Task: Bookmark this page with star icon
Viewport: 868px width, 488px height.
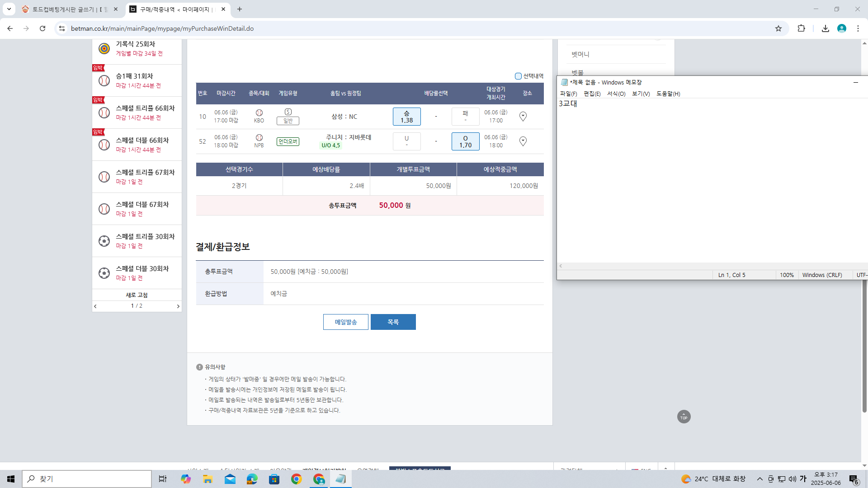Action: click(x=778, y=28)
